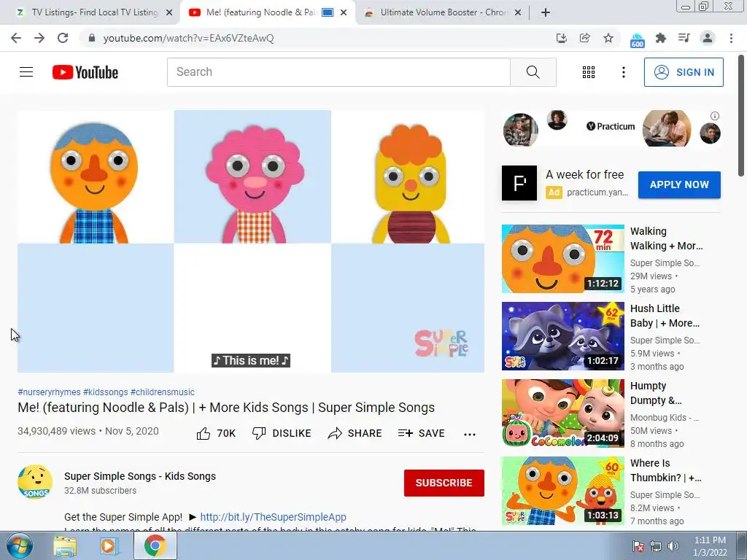747x560 pixels.
Task: Open the Action Center flag icon
Action: [638, 546]
